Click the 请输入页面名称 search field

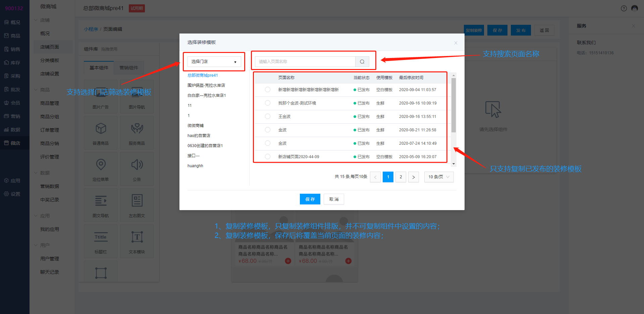(x=305, y=62)
